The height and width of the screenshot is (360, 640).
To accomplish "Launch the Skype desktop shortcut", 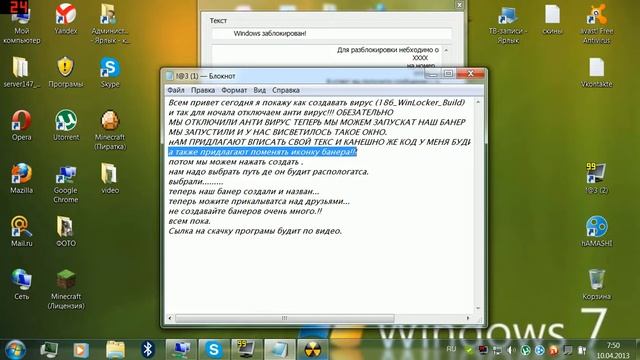I will [x=110, y=73].
